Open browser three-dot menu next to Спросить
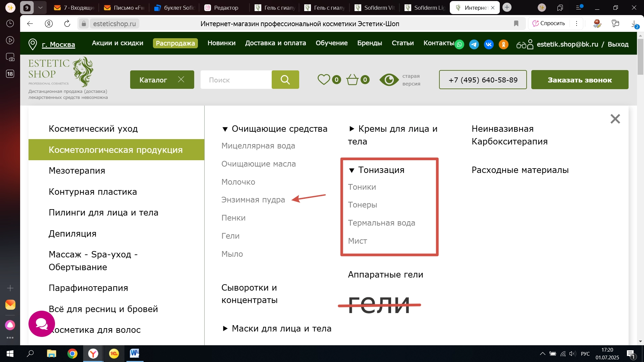The image size is (644, 362). (x=577, y=23)
